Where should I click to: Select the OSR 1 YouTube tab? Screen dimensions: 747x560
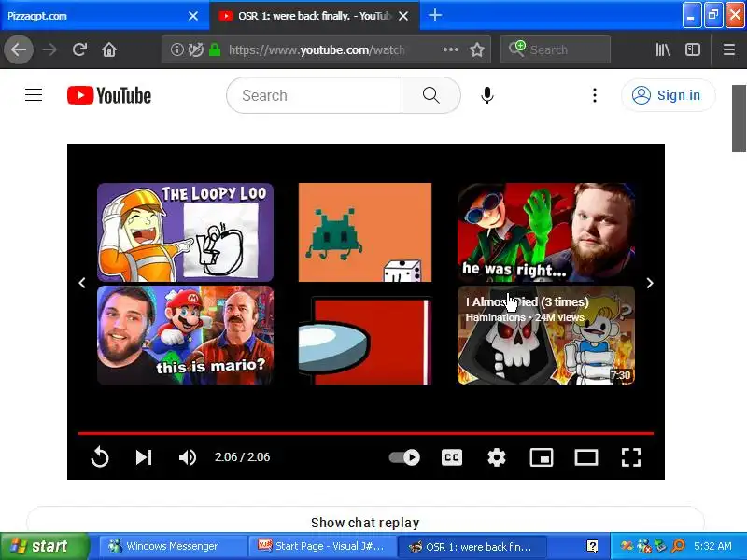pos(315,16)
